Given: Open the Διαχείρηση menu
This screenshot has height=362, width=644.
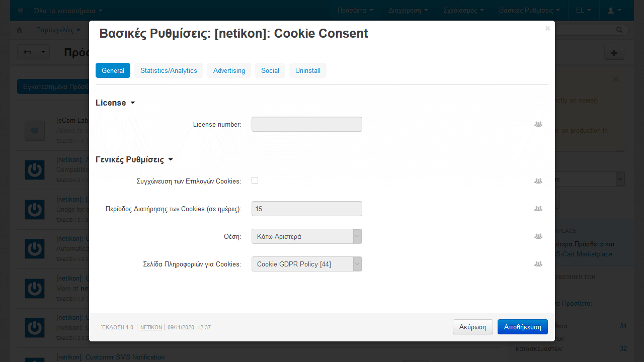Looking at the screenshot, I should pos(408,10).
